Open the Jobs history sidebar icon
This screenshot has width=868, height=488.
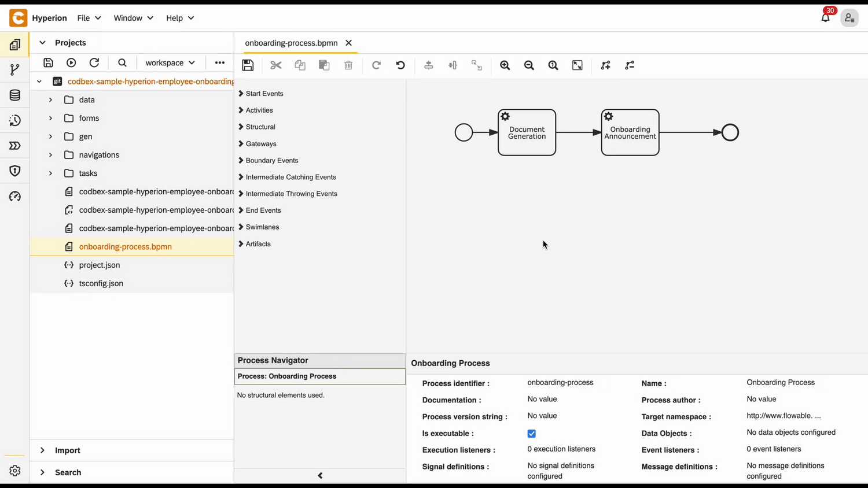coord(15,120)
